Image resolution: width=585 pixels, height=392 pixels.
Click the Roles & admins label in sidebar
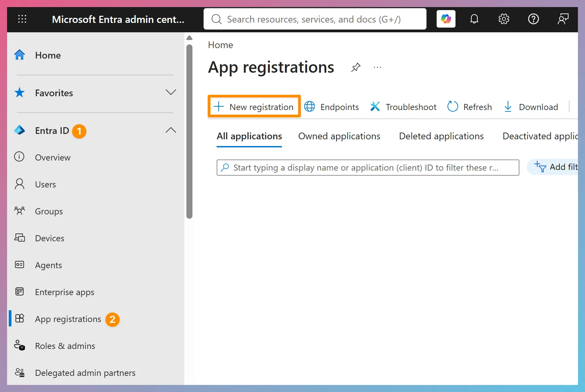point(65,346)
